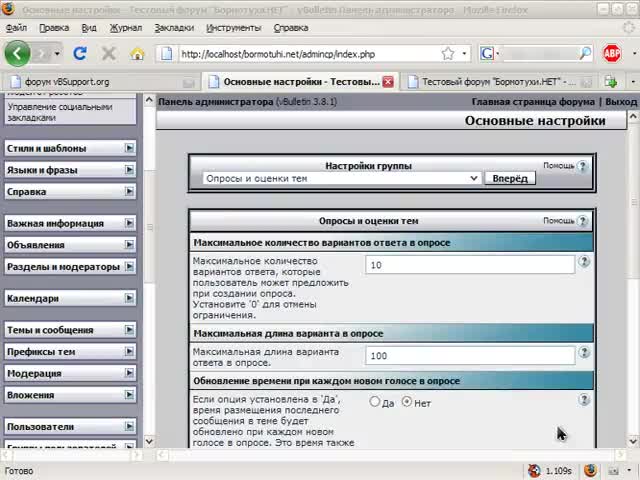The image size is (640, 480).
Task: Expand 'Темы и сообщения' sidebar section
Action: click(129, 330)
